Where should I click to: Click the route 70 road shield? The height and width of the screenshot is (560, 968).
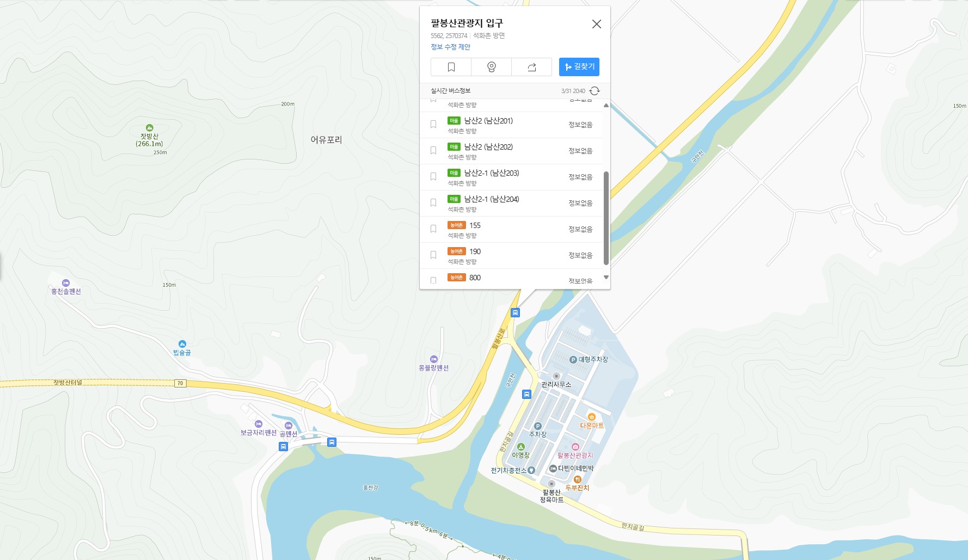pos(180,383)
